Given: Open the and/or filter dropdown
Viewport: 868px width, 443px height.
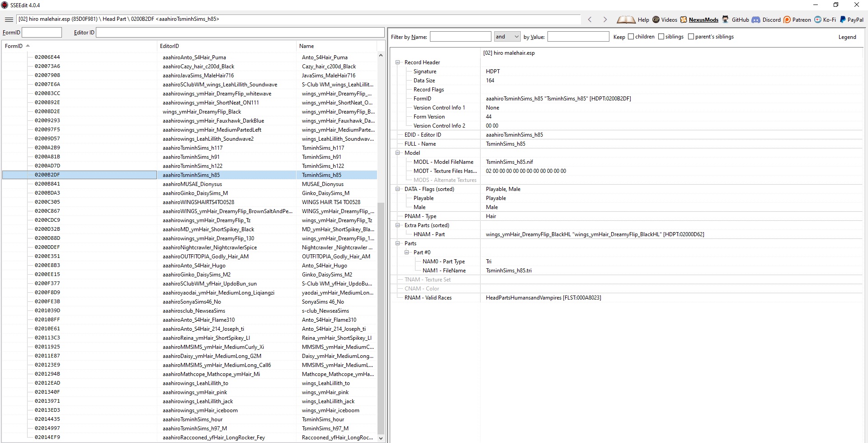Looking at the screenshot, I should (507, 37).
